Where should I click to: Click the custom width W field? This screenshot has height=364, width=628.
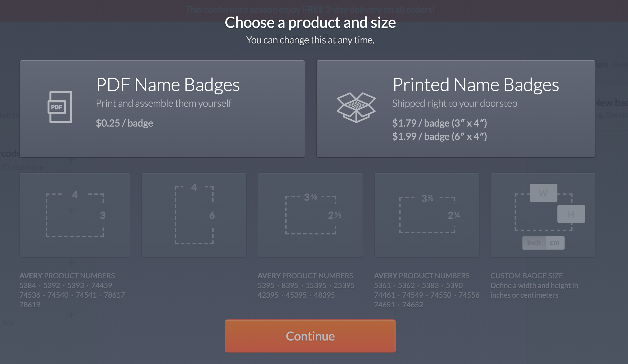tap(544, 193)
